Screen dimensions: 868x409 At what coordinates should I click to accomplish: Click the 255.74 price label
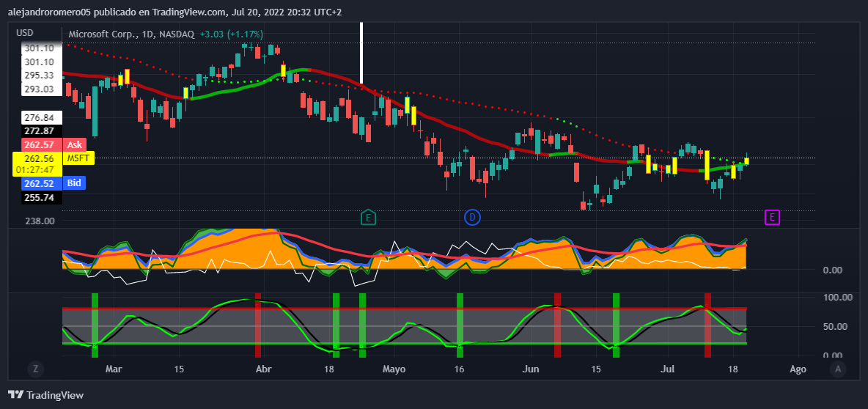(42, 198)
